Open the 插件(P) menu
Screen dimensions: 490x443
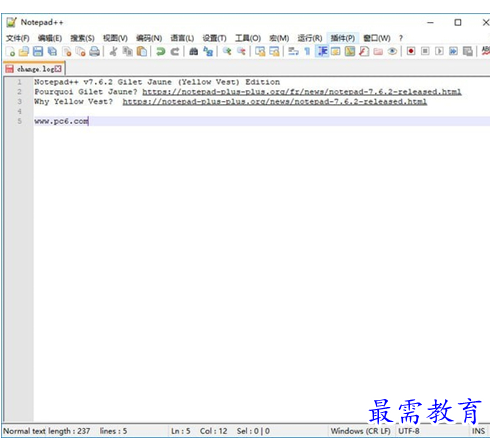pyautogui.click(x=343, y=38)
